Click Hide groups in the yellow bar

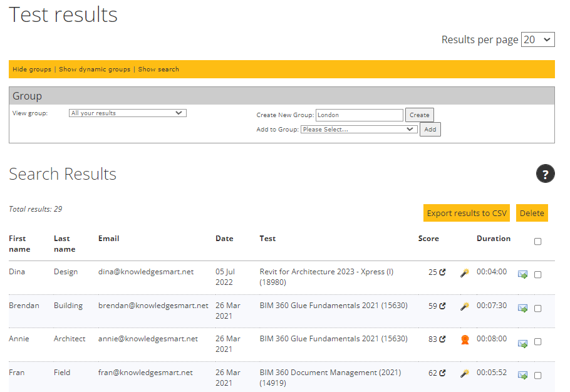[x=32, y=69]
